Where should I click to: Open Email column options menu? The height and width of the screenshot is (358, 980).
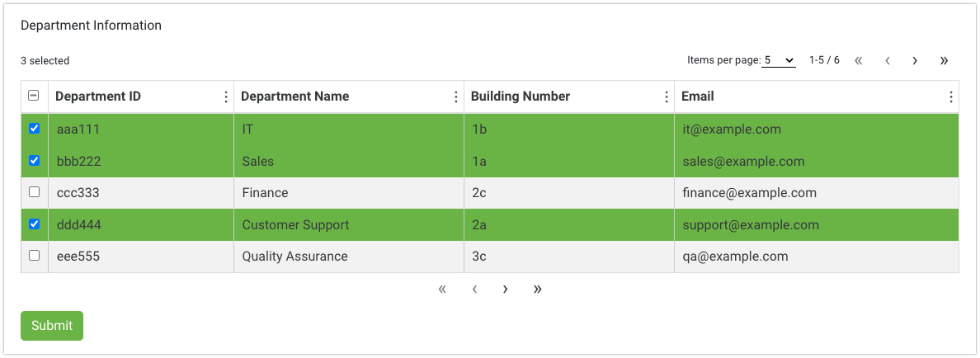(x=951, y=97)
